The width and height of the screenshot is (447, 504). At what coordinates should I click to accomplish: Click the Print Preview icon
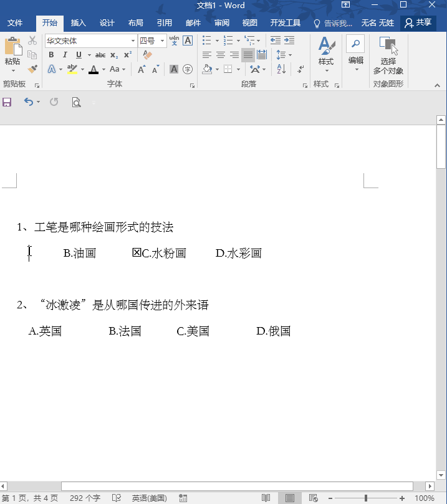click(76, 102)
